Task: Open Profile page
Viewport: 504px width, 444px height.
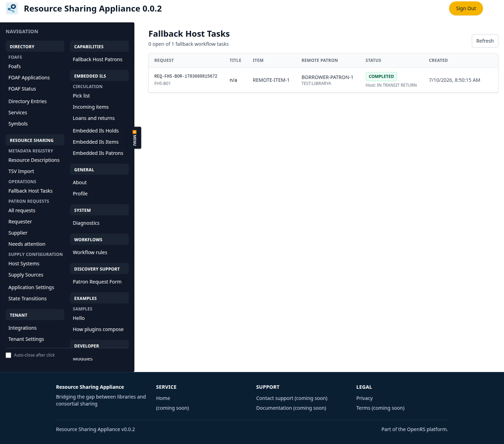Action: [x=80, y=194]
